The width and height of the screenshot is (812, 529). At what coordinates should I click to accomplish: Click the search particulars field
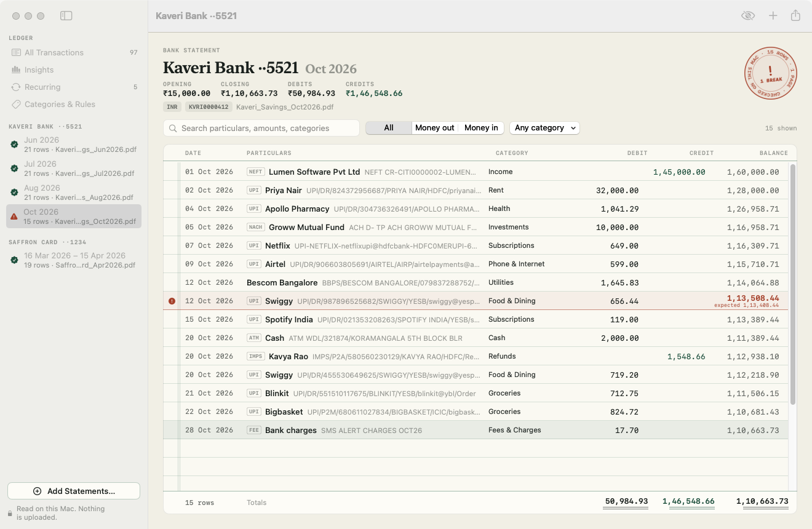click(x=261, y=128)
